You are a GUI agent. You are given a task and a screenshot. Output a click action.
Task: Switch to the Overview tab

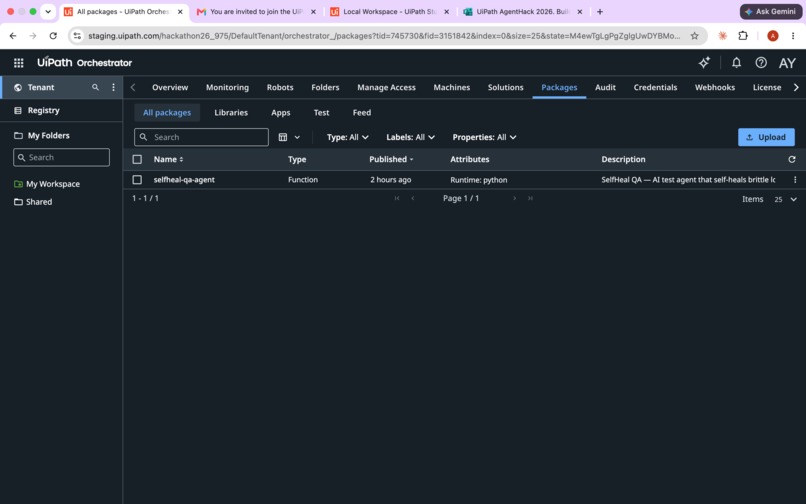tap(170, 87)
